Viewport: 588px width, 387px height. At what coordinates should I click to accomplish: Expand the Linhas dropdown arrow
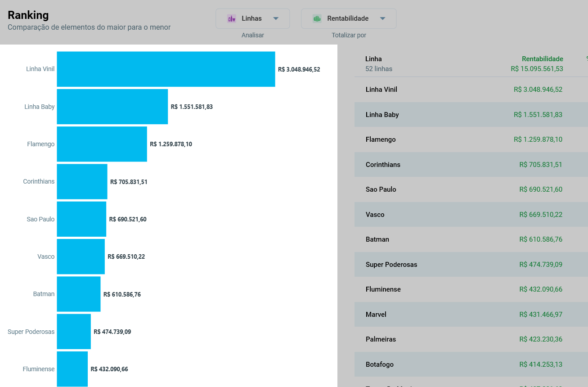click(276, 18)
